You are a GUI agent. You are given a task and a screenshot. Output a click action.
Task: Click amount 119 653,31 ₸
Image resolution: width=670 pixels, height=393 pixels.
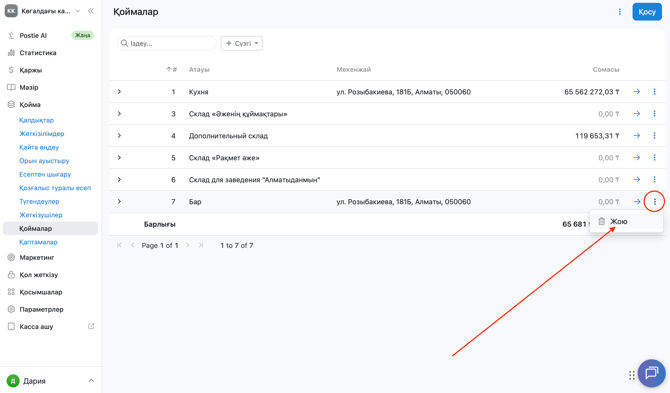point(597,136)
